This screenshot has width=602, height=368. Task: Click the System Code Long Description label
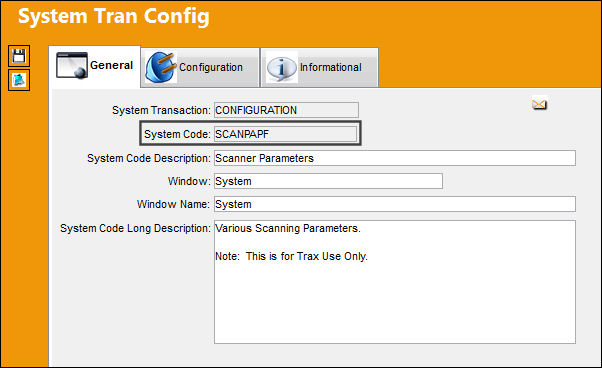(135, 228)
